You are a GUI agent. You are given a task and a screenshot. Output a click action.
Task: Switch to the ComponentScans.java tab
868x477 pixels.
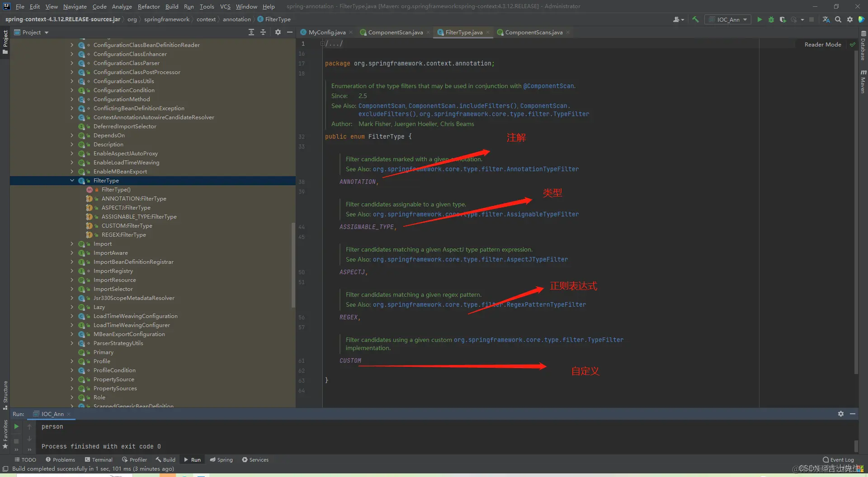tap(533, 32)
